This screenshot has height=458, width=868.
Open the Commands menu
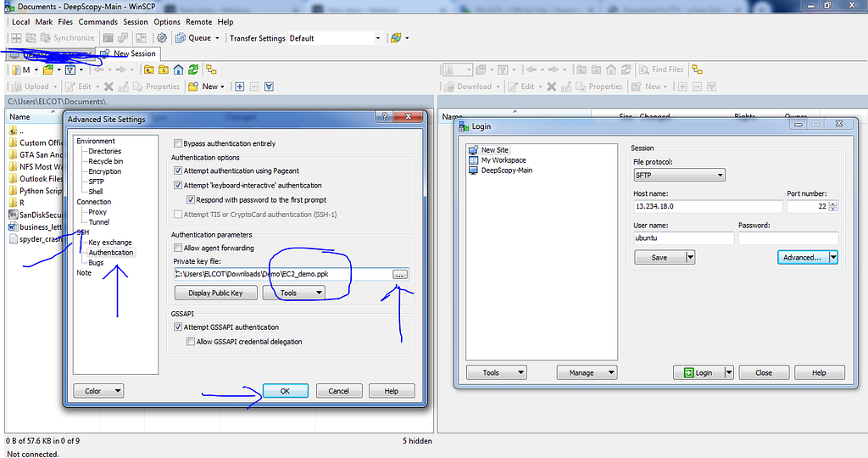click(98, 21)
